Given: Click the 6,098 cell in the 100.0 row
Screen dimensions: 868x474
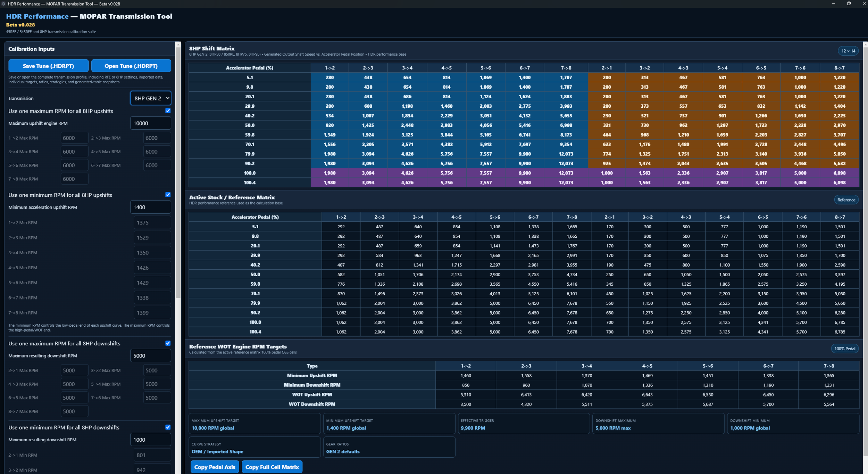Looking at the screenshot, I should [x=839, y=173].
